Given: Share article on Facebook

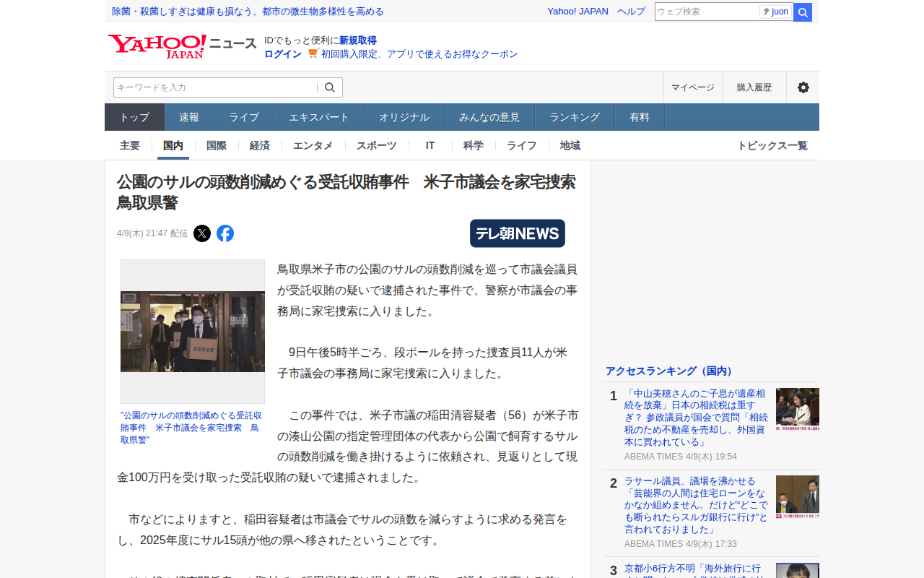Looking at the screenshot, I should click(225, 233).
